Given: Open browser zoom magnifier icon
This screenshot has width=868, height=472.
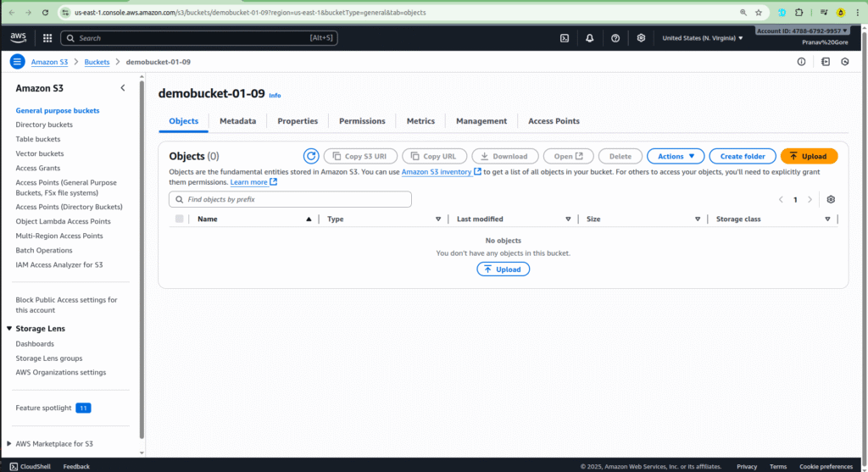Looking at the screenshot, I should pos(743,12).
